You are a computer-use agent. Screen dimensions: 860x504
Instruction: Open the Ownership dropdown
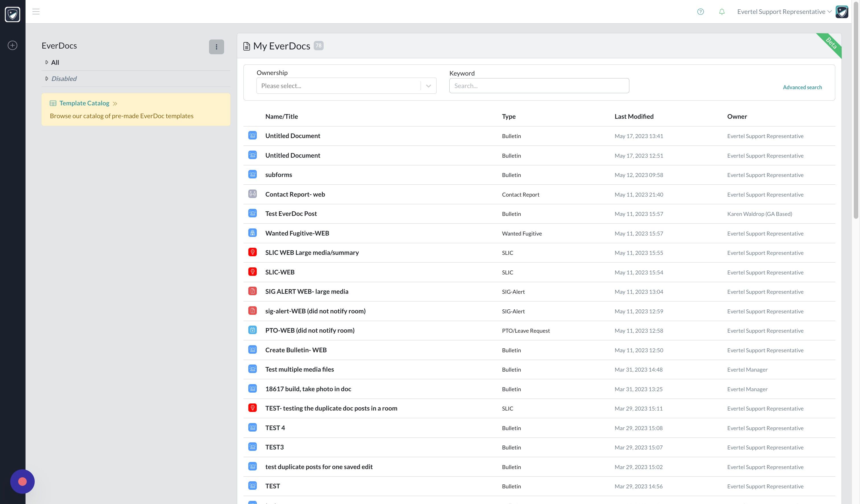click(346, 86)
